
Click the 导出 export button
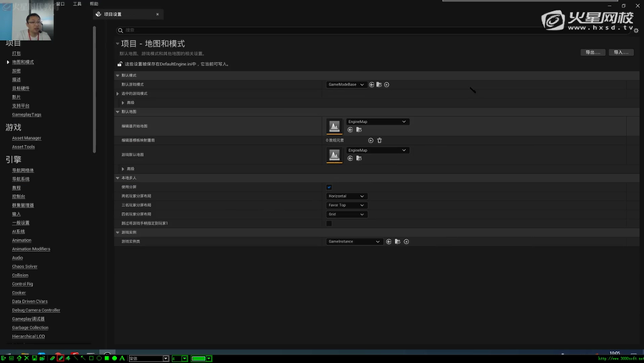[x=592, y=53]
